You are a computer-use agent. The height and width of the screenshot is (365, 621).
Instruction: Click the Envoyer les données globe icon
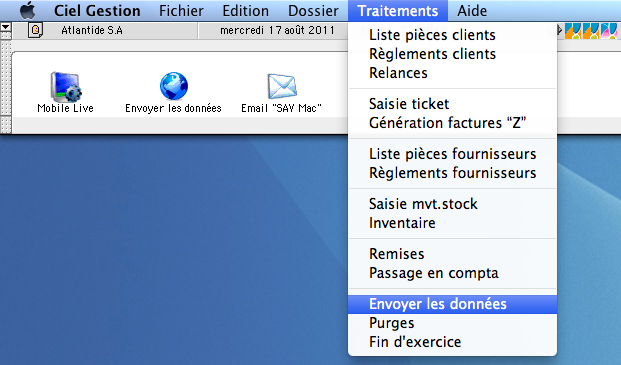pos(173,86)
